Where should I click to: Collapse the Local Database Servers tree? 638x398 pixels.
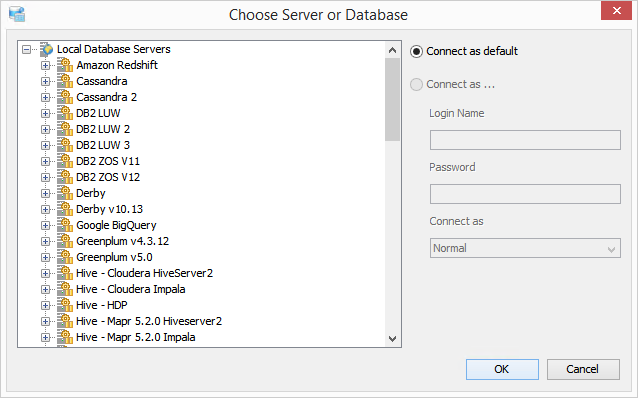[26, 50]
